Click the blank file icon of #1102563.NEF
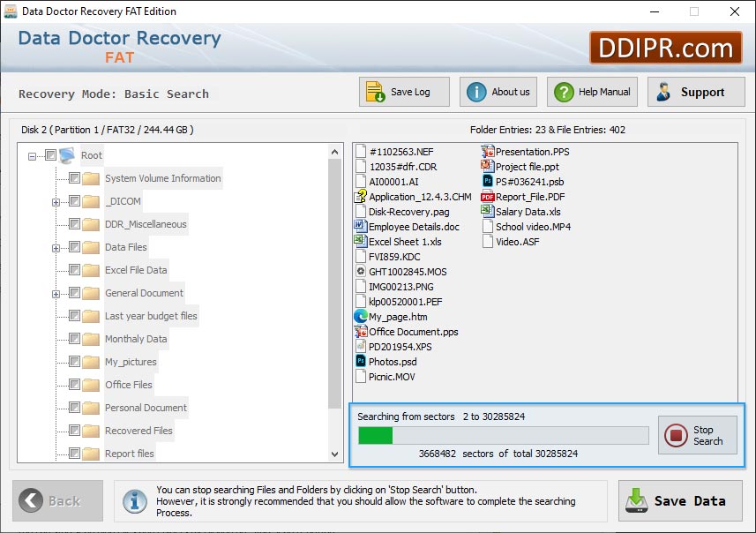Screen dimensions: 756x533 [360, 152]
